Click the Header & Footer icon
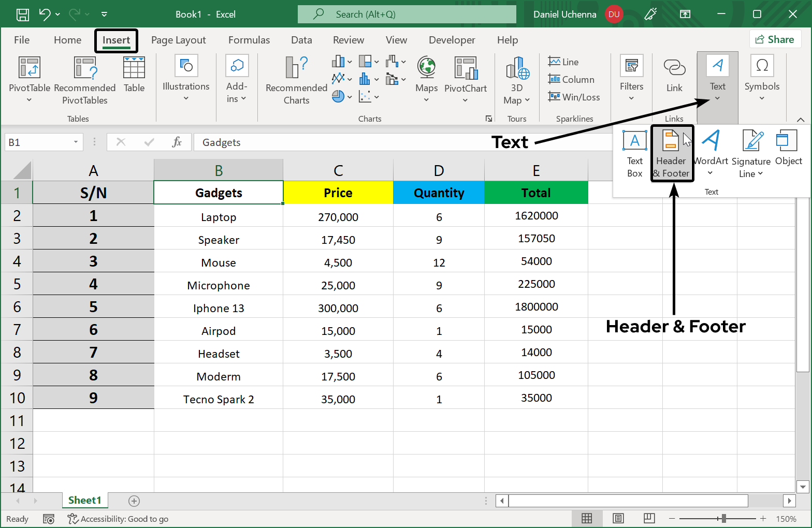The height and width of the screenshot is (528, 812). (x=671, y=154)
